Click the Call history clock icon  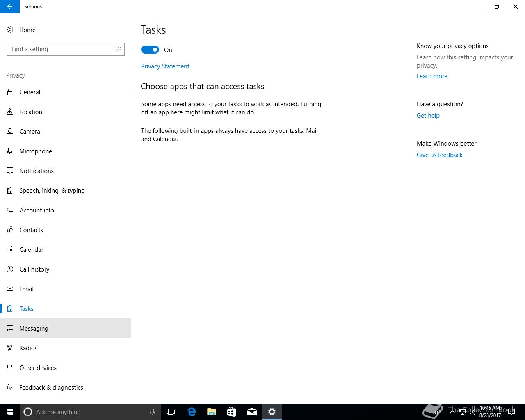coord(10,269)
